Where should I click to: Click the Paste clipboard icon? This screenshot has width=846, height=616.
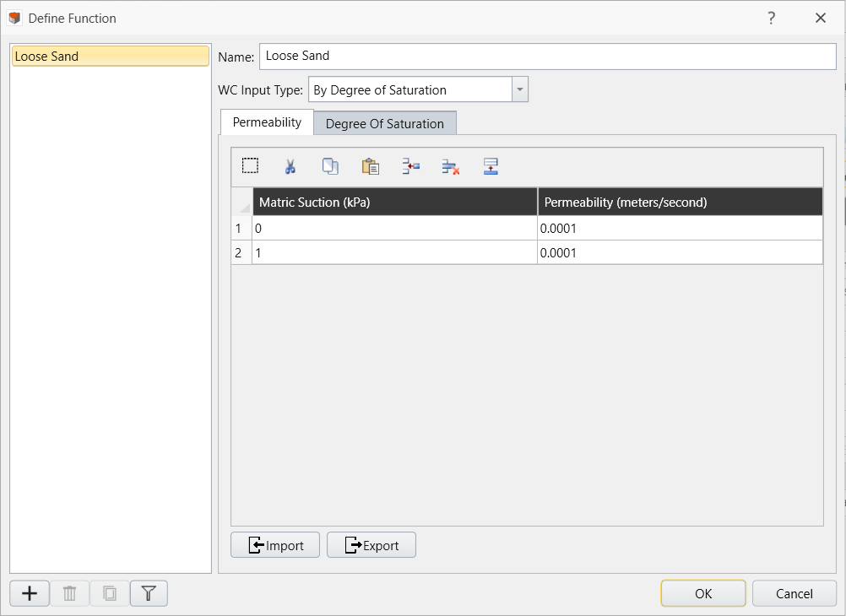pyautogui.click(x=371, y=166)
